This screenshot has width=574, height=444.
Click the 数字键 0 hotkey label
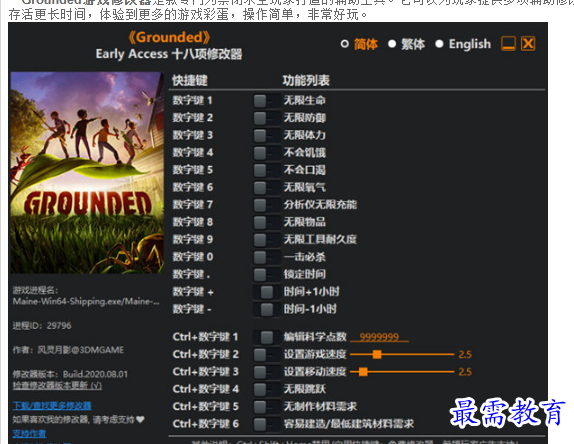[x=193, y=257]
